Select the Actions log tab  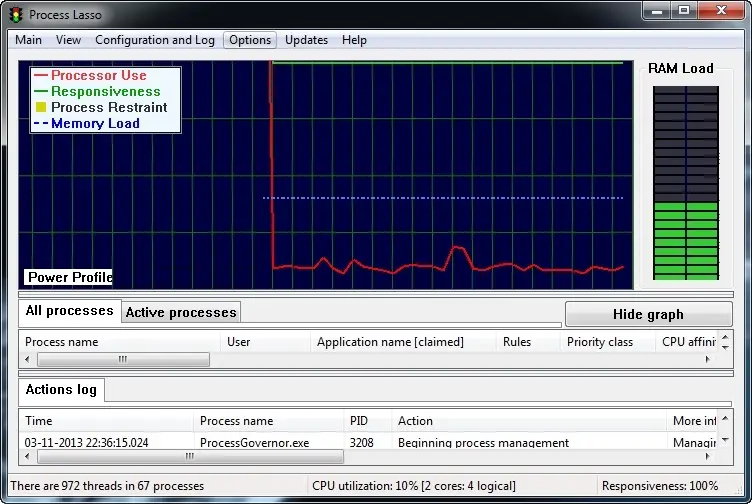click(61, 389)
